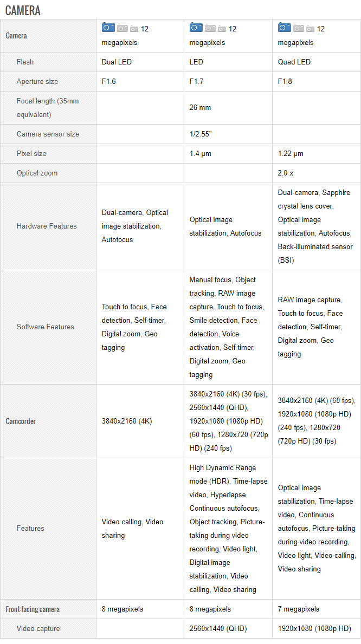Screen dimensions: 361x644
Task: Click the Optical zoom row label
Action: pos(37,173)
